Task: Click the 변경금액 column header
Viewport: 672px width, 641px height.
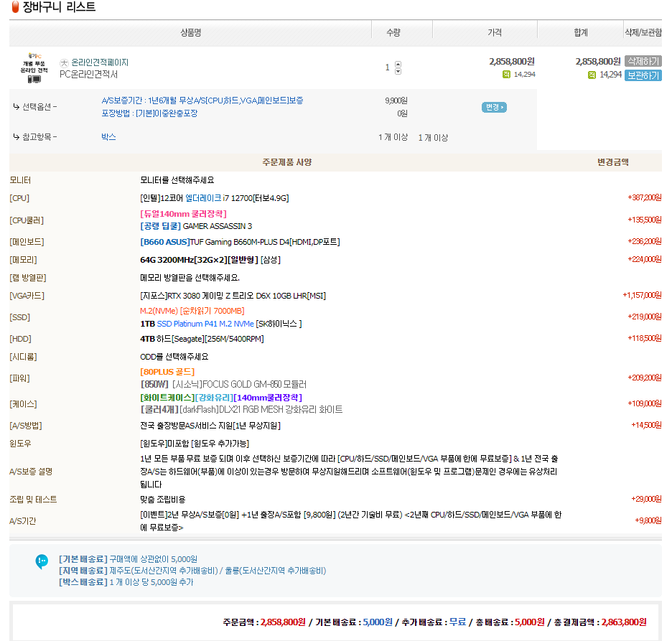Action: 613,162
